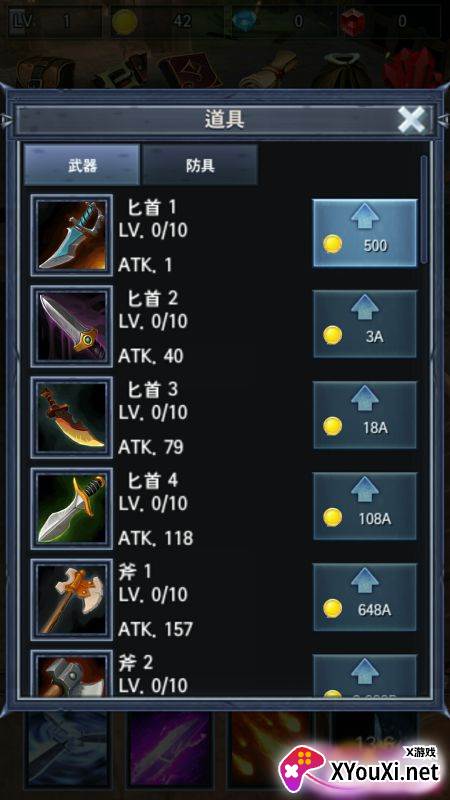The height and width of the screenshot is (800, 450).
Task: Switch to the 武器 weapons tab
Action: pos(82,165)
